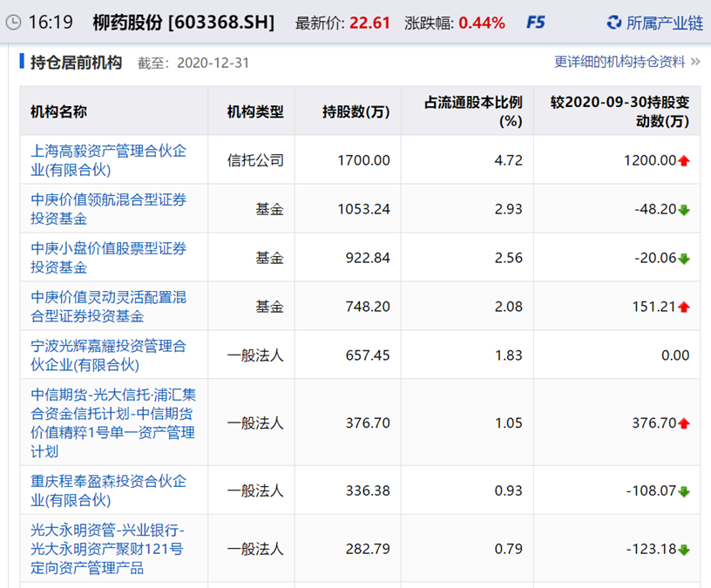Click the 持股数(万) column header
This screenshot has height=588, width=711.
(355, 112)
